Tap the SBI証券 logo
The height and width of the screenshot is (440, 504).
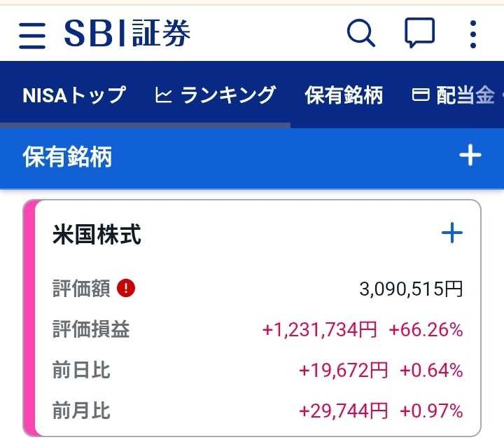127,33
